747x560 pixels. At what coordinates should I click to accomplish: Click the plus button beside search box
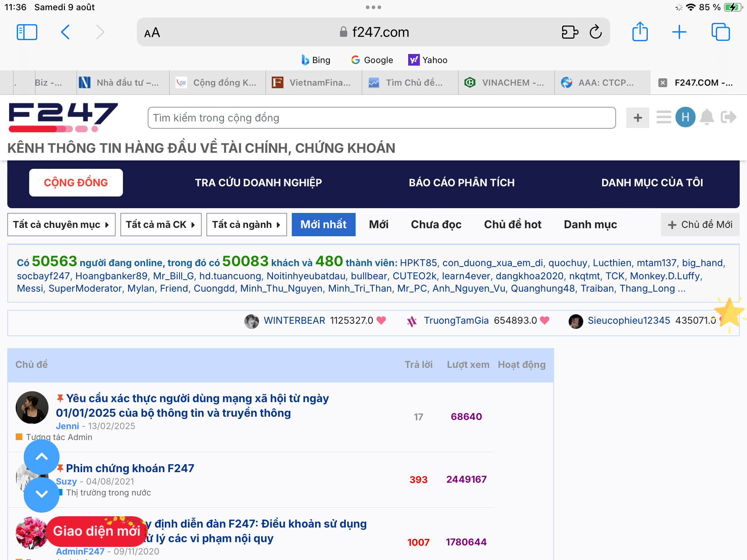coord(638,118)
